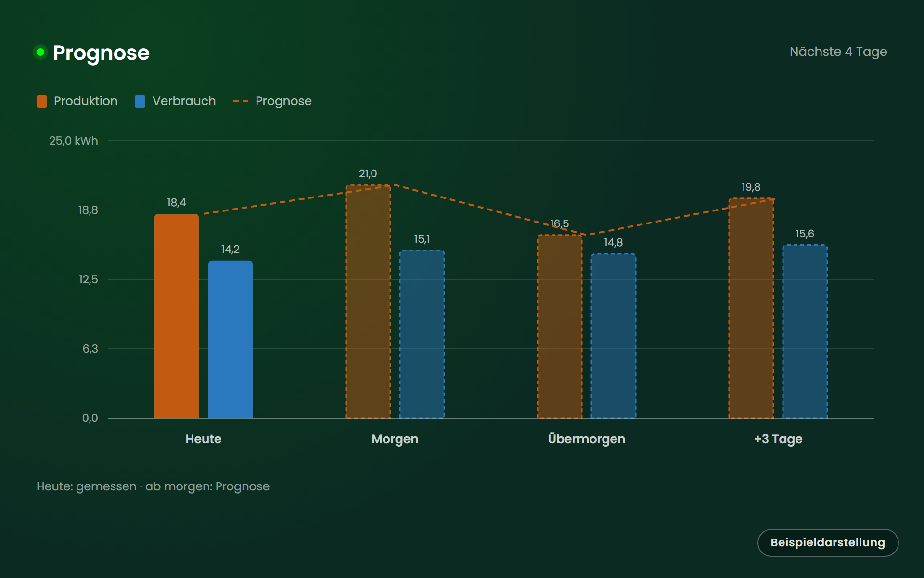
Task: Click the Prognose chart title
Action: point(101,53)
